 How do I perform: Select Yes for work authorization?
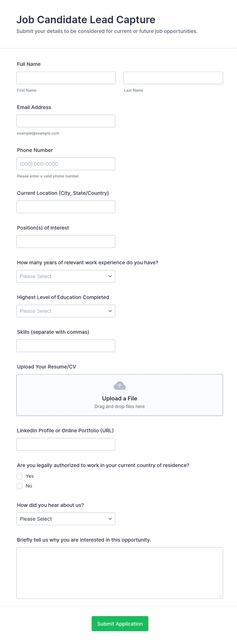click(20, 476)
